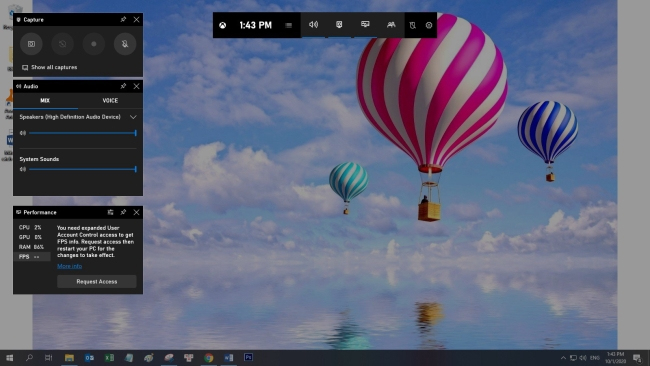
Task: Toggle Performance widget from Game Bar
Action: pos(365,25)
